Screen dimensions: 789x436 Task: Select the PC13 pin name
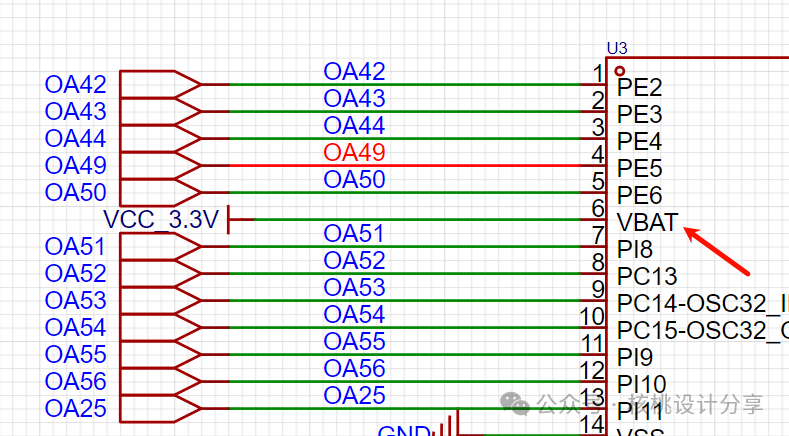tap(647, 276)
